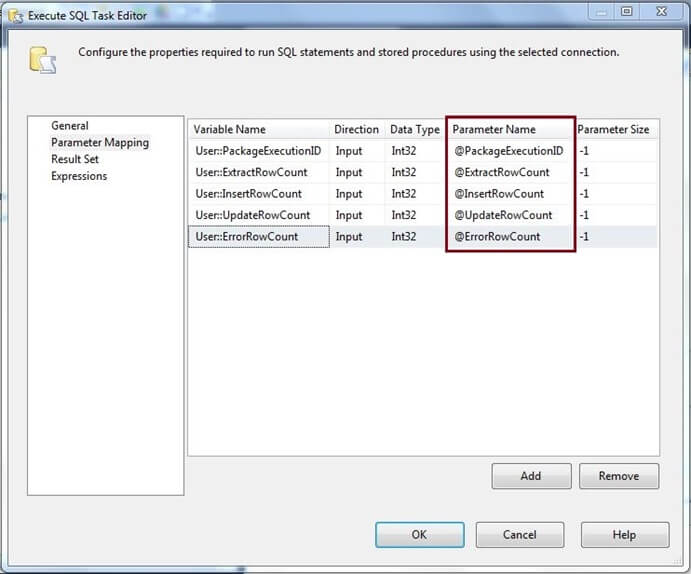Confirm with the OK button
This screenshot has width=691, height=574.
click(420, 535)
